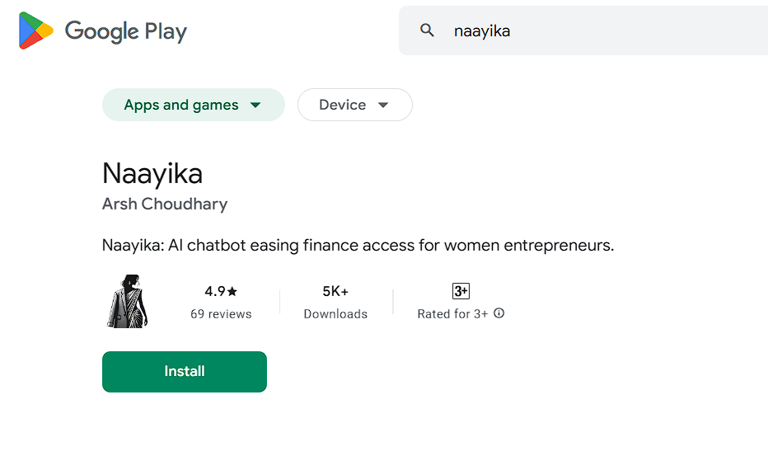Click the search magnifier icon

click(427, 31)
